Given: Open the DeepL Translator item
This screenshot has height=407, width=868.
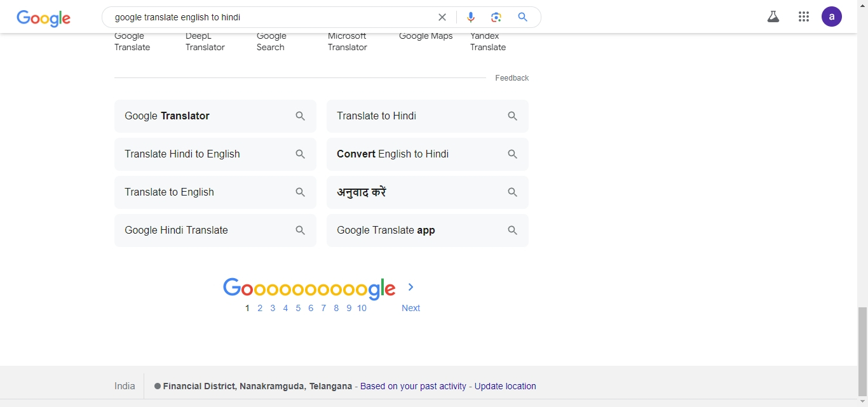Looking at the screenshot, I should click(x=205, y=42).
